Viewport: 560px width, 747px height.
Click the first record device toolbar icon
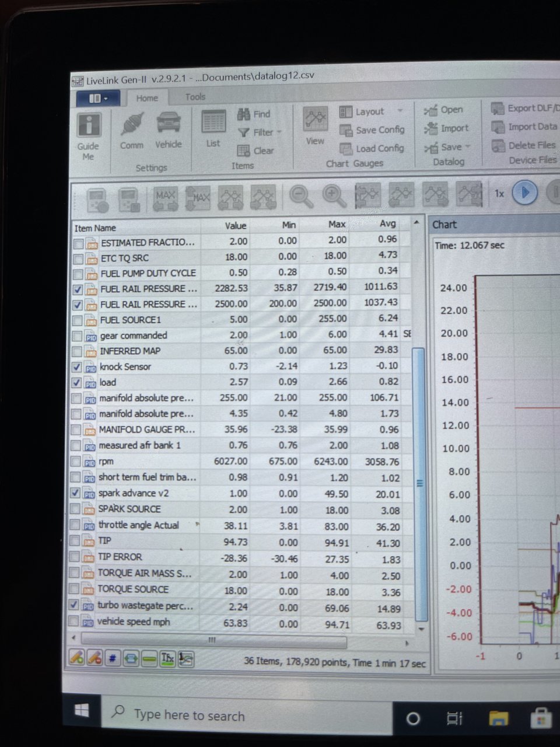[97, 200]
